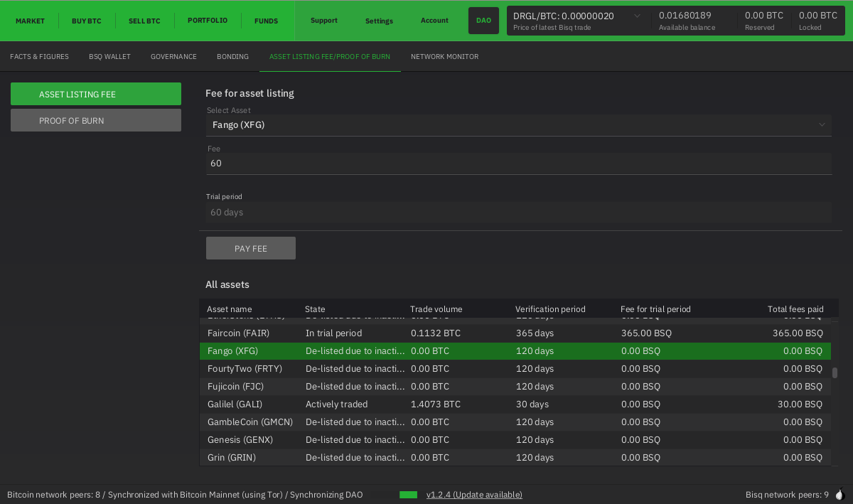853x504 pixels.
Task: Select the Fango (XFG) table row
Action: [515, 351]
